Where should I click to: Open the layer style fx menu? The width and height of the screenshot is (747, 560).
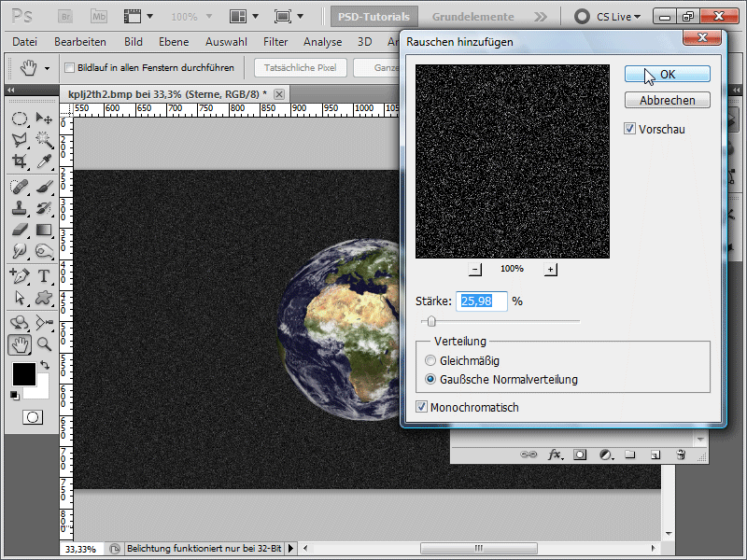[x=555, y=455]
